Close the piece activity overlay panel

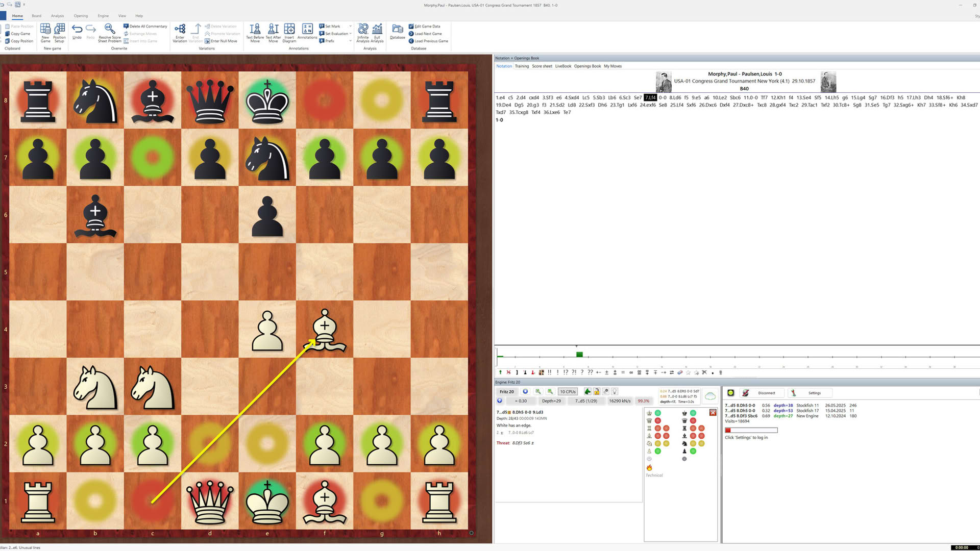713,412
